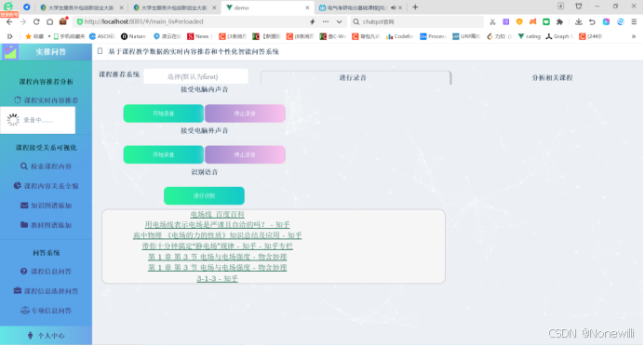Viewport: 644px width, 346px height.
Task: Open the green square extension icon
Action: (546, 21)
